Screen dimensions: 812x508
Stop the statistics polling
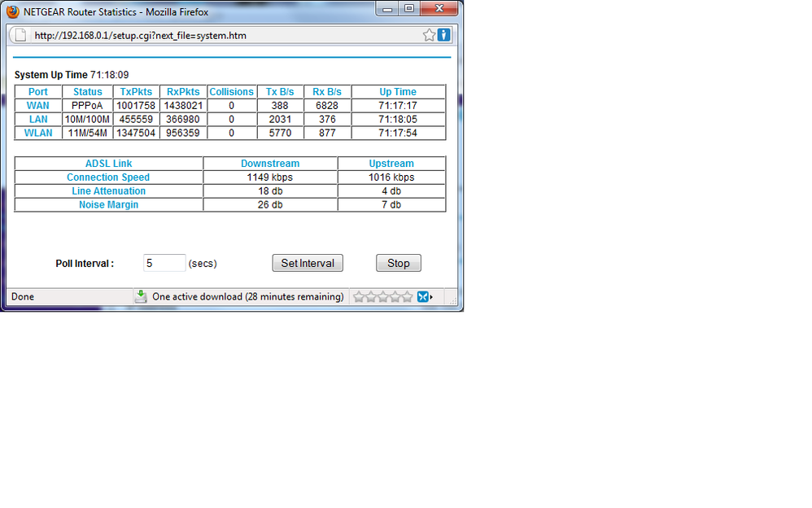tap(398, 263)
